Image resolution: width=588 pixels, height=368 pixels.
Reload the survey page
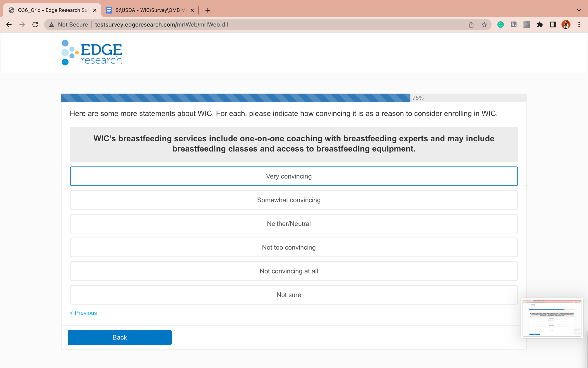coord(35,25)
